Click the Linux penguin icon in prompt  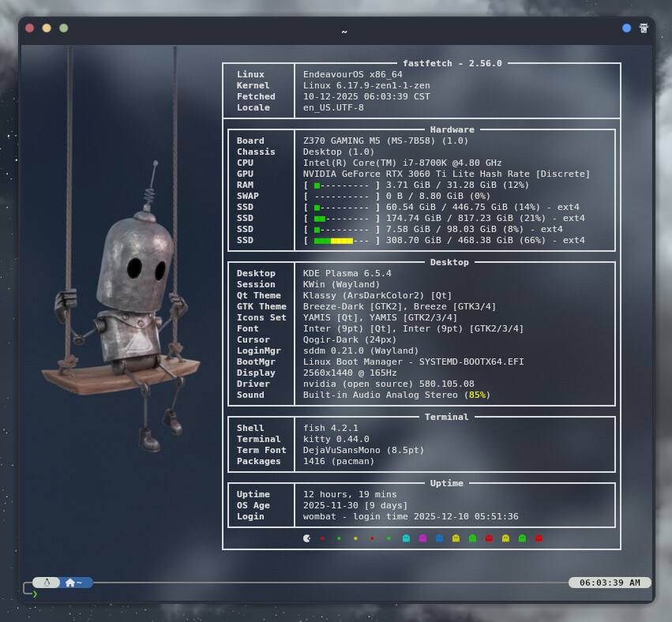[x=47, y=583]
